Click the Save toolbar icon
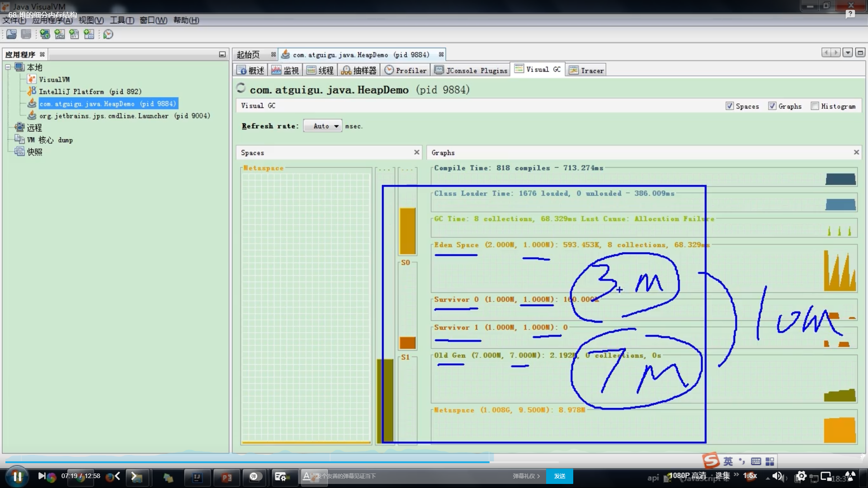This screenshot has height=488, width=868. 26,34
